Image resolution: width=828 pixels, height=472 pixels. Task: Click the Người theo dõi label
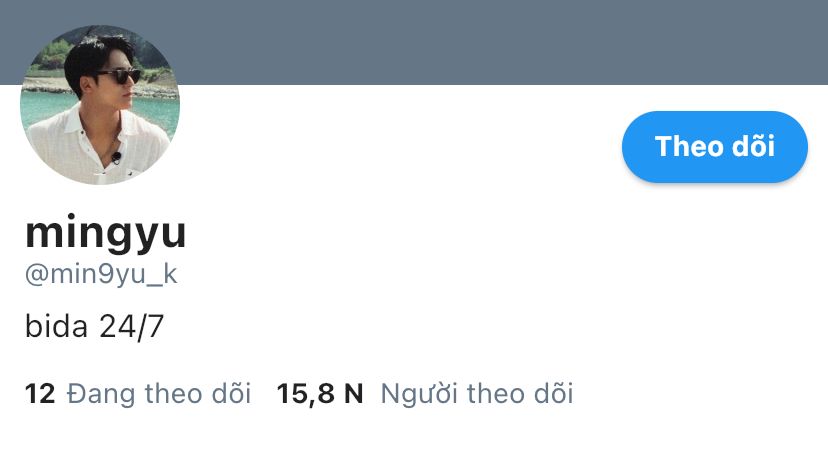click(477, 394)
